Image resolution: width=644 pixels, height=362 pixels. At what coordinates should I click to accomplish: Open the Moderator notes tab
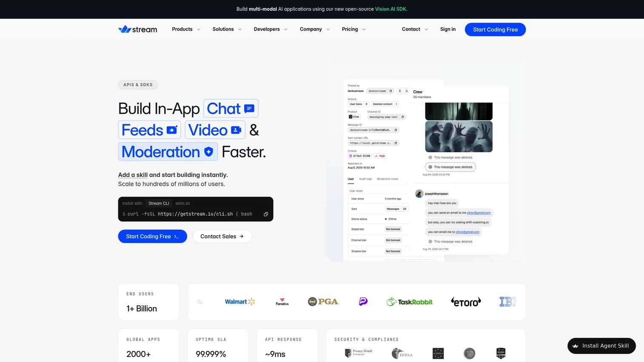click(x=388, y=179)
